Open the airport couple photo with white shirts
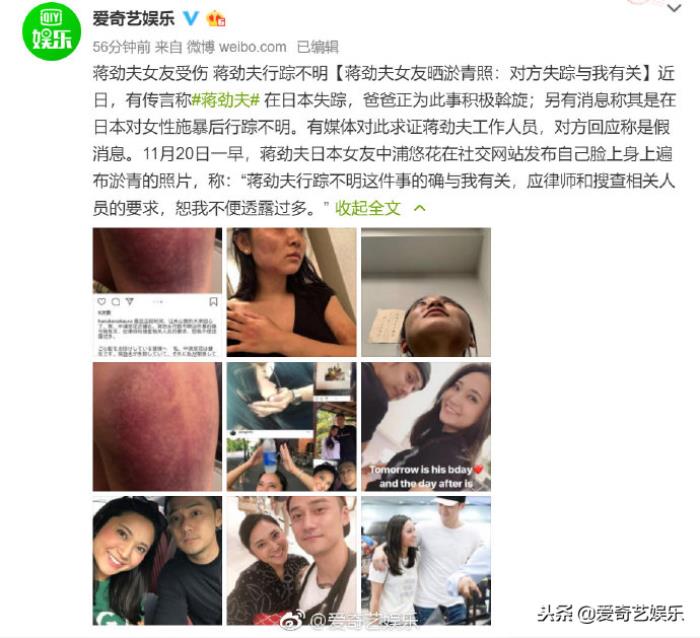This screenshot has width=700, height=638. (x=426, y=561)
